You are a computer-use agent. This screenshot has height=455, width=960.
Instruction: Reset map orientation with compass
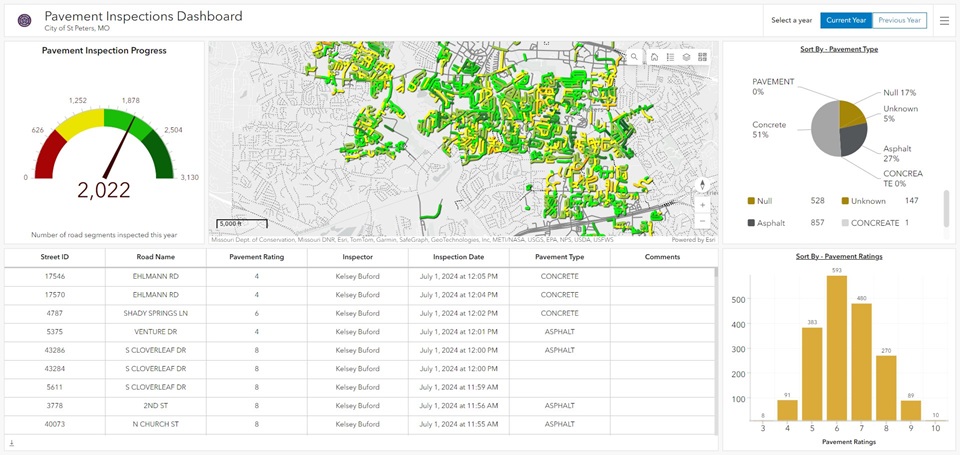tap(702, 185)
